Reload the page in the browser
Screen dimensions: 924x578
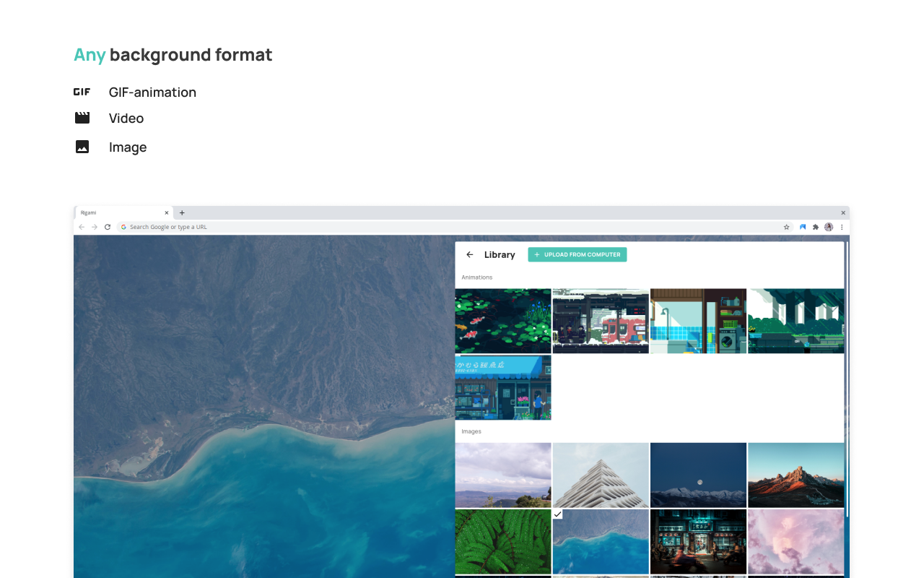coord(108,227)
